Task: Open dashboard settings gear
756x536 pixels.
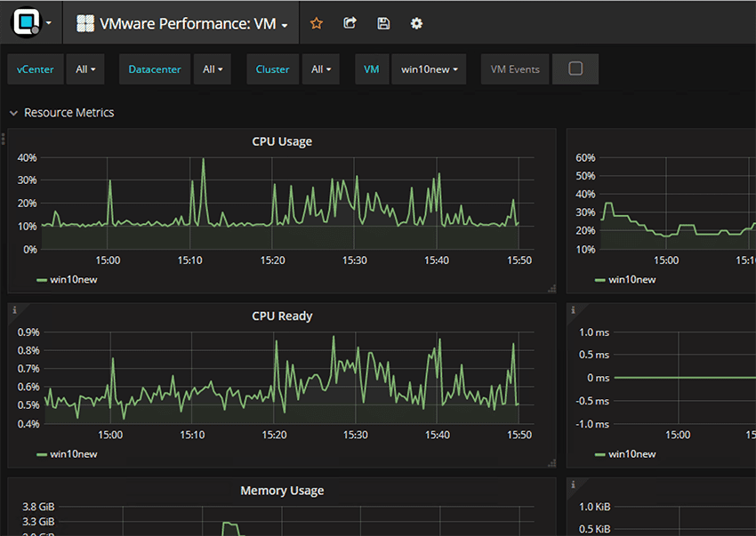Action: click(x=416, y=23)
